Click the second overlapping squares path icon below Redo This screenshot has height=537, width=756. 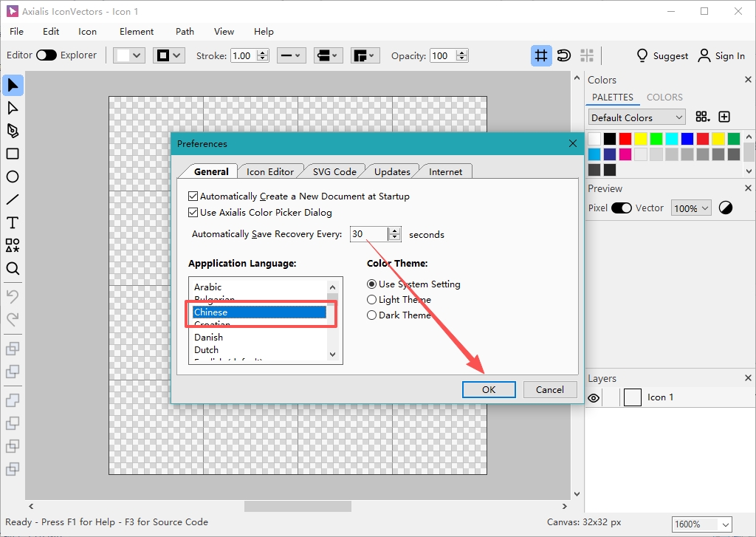(13, 371)
